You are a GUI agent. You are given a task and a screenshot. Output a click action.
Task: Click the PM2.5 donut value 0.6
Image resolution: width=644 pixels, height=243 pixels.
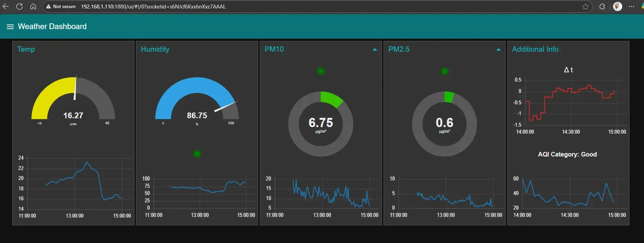445,123
